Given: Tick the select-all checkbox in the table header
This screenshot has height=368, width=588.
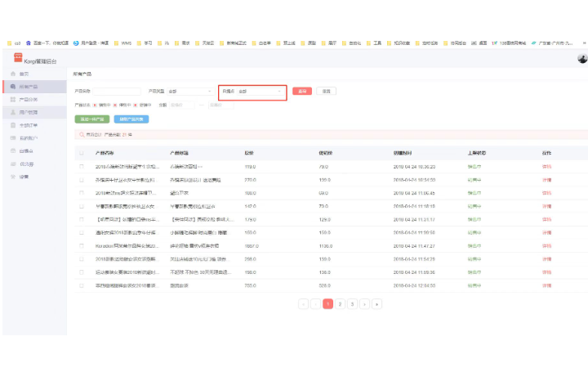Looking at the screenshot, I should (81, 153).
